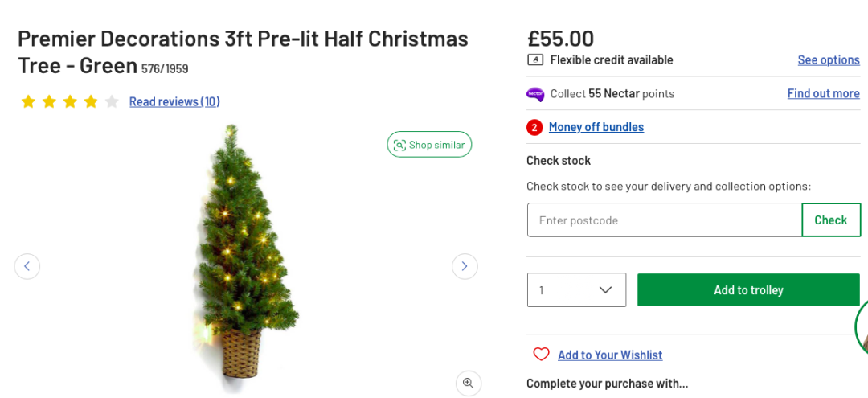
Task: Open magnifier zoom on product image
Action: [469, 383]
